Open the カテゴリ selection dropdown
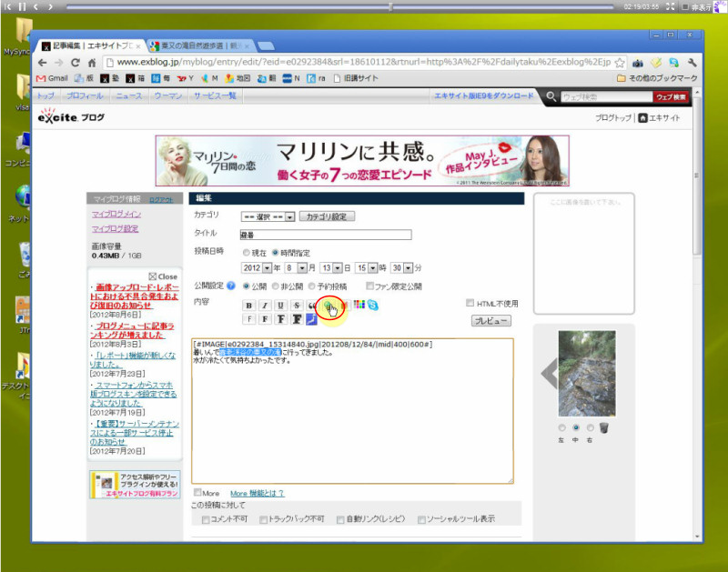This screenshot has height=572, width=728. [268, 216]
